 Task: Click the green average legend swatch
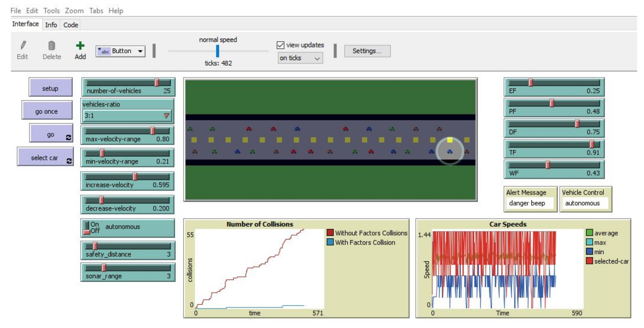589,233
